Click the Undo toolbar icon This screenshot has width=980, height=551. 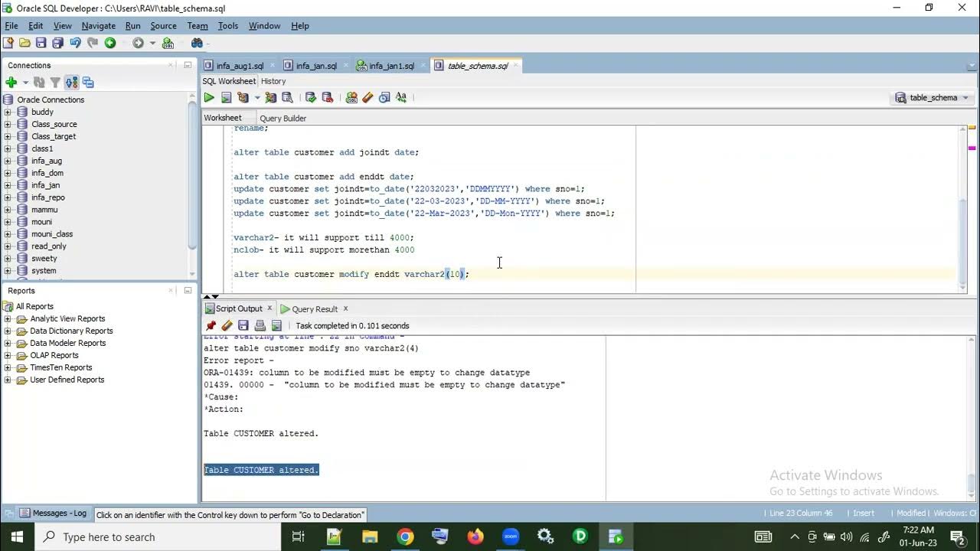(x=75, y=43)
